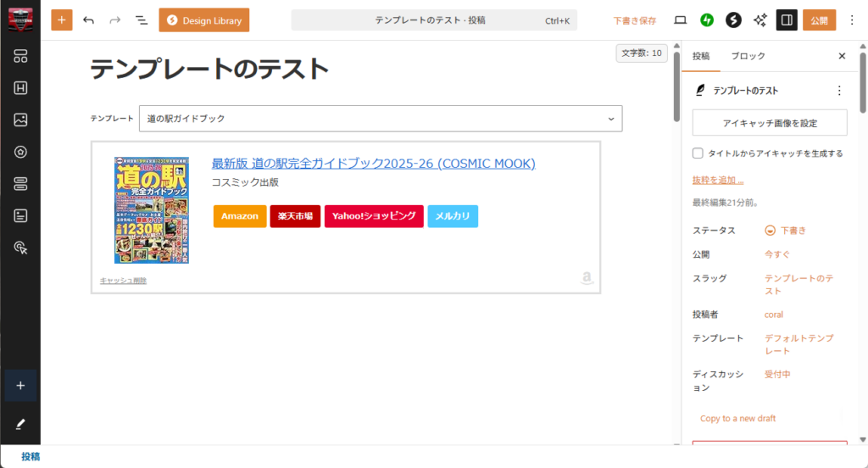The image size is (868, 468).
Task: Click the 投稿 breadcrumb at the bottom
Action: [31, 456]
